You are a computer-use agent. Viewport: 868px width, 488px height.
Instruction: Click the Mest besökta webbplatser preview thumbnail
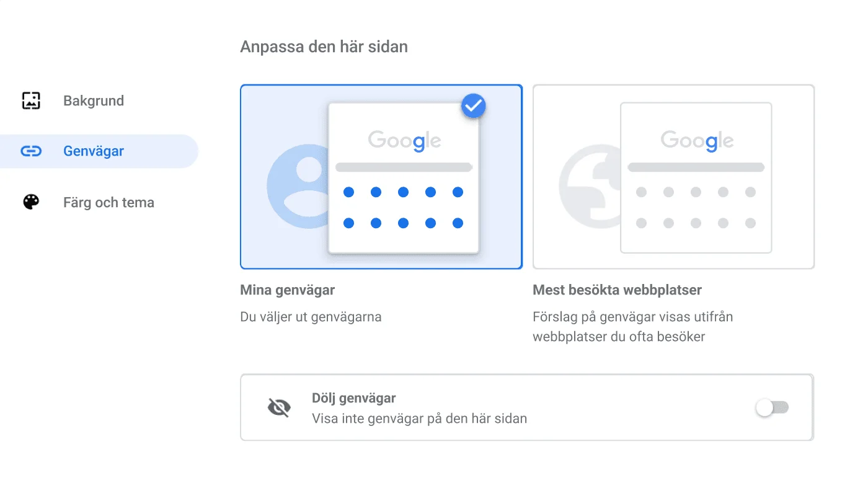tap(696, 177)
